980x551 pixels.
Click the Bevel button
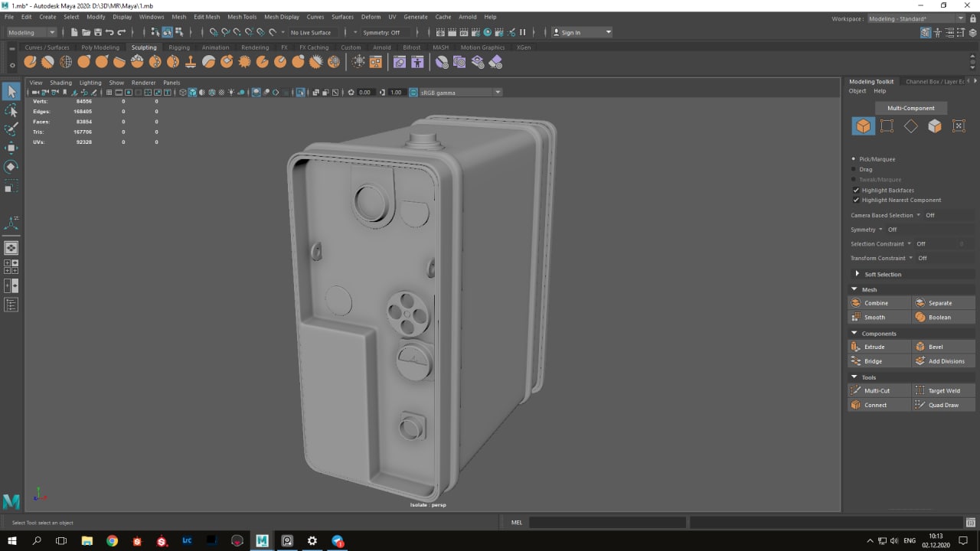(x=944, y=347)
